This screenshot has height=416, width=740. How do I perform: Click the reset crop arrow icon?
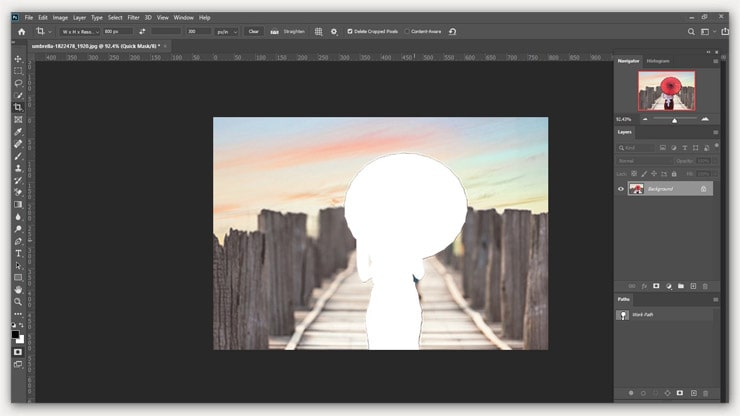point(453,32)
